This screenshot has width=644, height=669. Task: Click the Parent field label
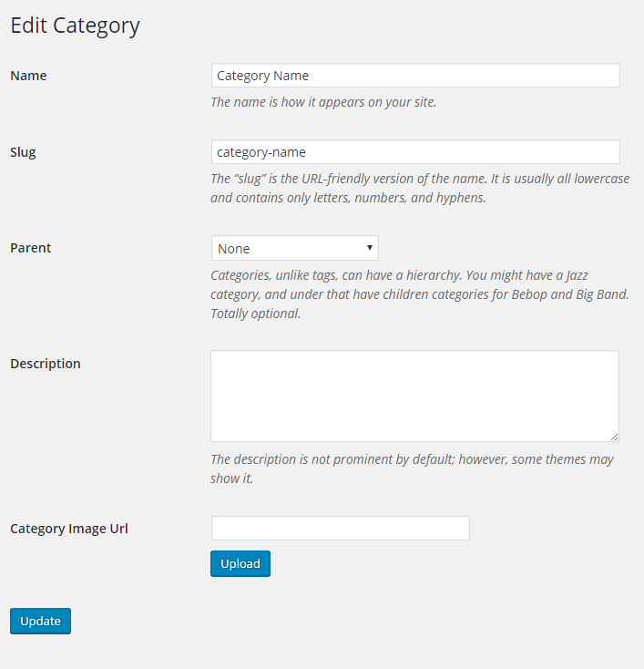tap(31, 248)
